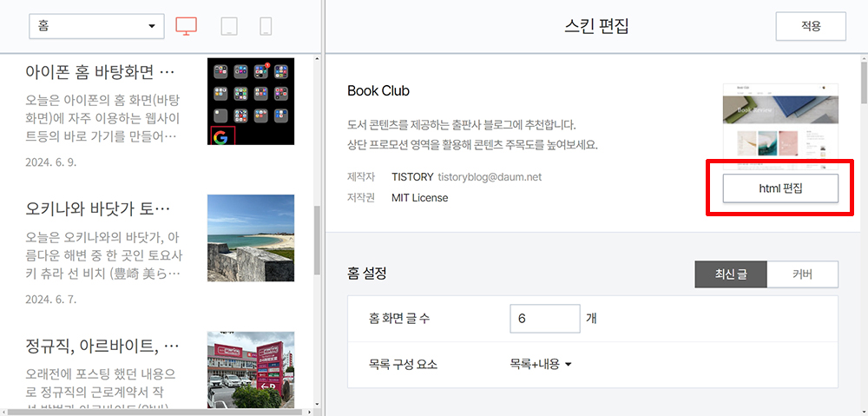Open the 아이폰 홈 바탕화면 post title
868x416 pixels.
pos(100,72)
